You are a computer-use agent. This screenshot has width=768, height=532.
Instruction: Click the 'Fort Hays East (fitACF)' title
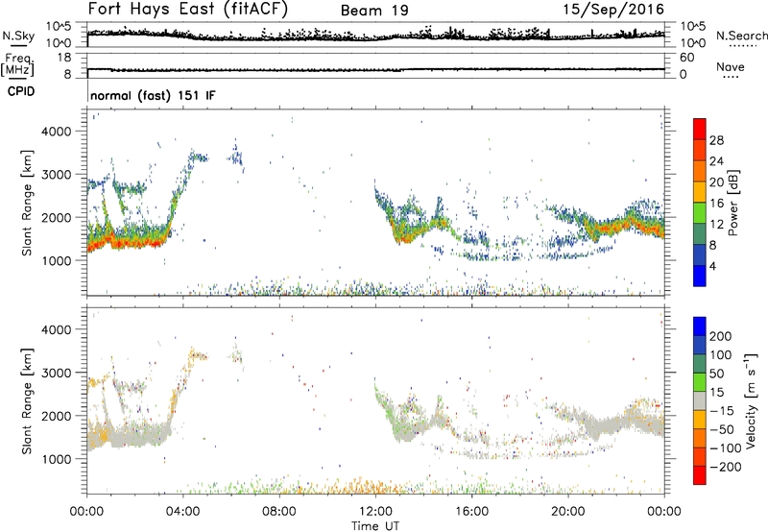tap(188, 9)
